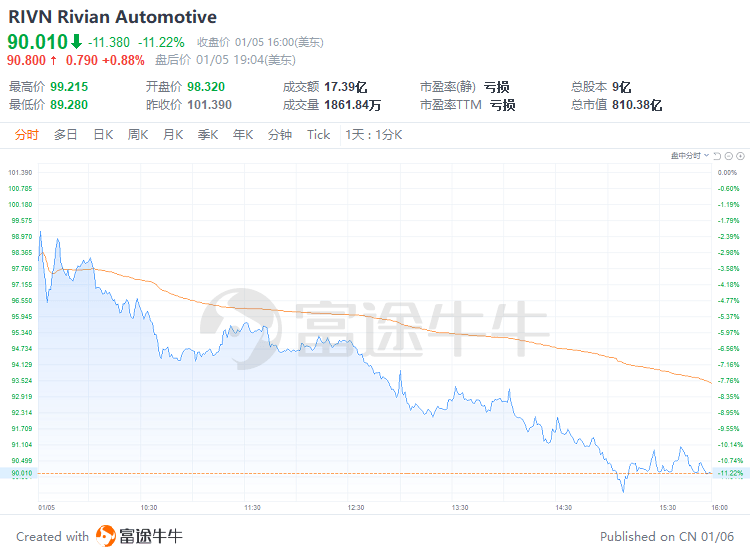Click the 最高价 value 99.215
Screen dimensions: 750x557
(69, 87)
